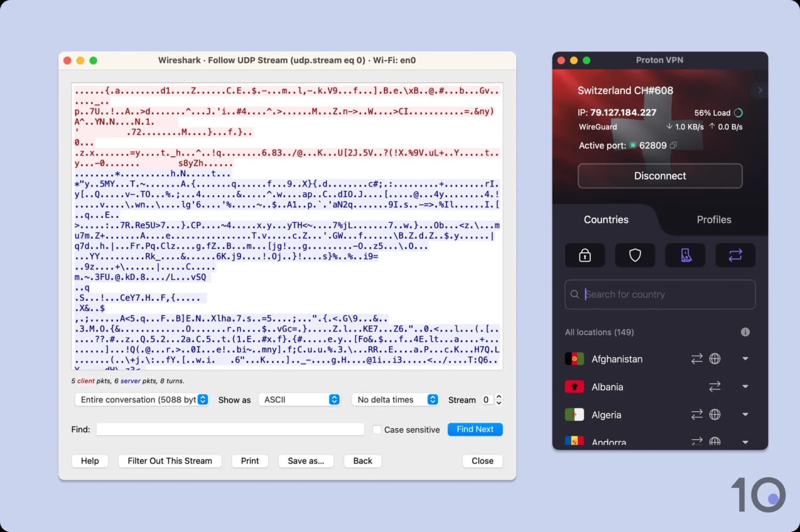The image size is (800, 532).
Task: Click the Tor globe icon for Algeria
Action: click(715, 414)
